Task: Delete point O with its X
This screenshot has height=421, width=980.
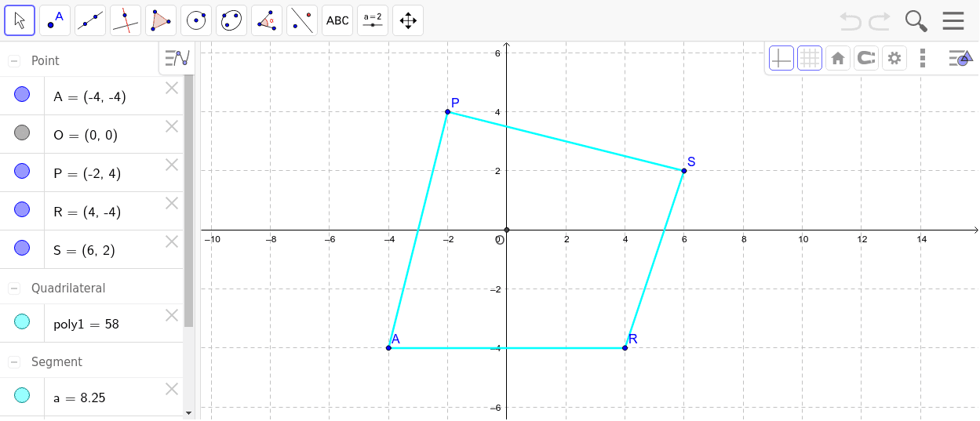Action: pyautogui.click(x=172, y=126)
